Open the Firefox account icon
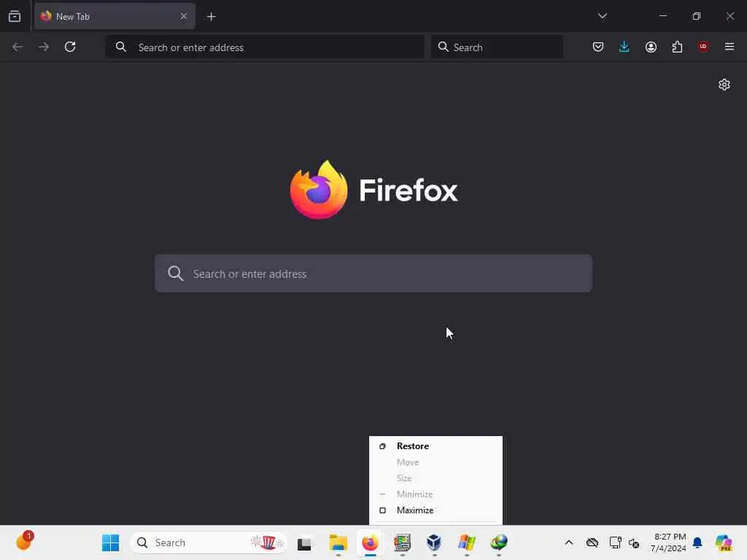Image resolution: width=747 pixels, height=560 pixels. [651, 47]
